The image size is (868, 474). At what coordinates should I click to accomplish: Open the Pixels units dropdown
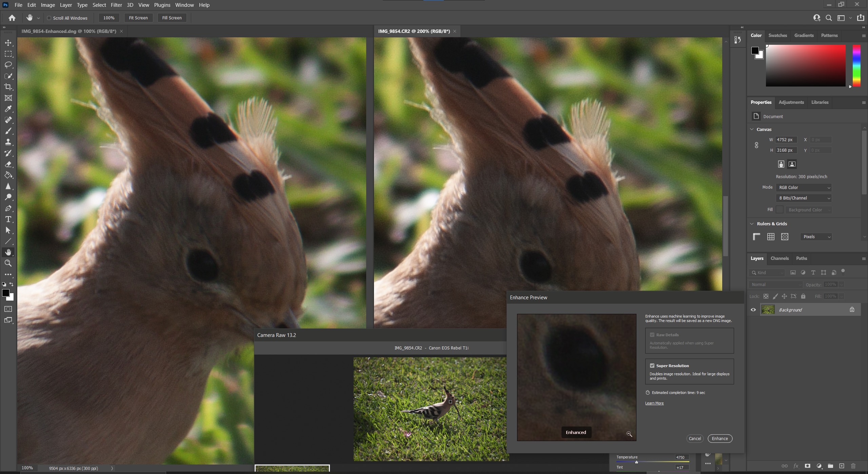(816, 237)
